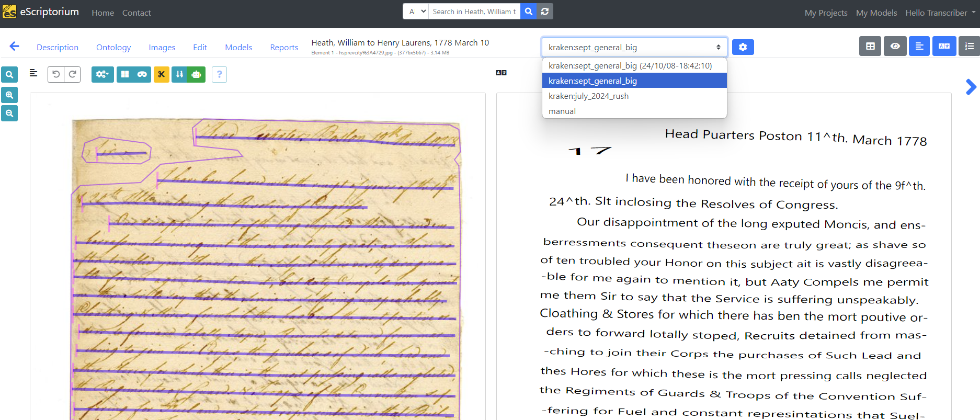Click the manuscript's first purple baseline

click(324, 140)
